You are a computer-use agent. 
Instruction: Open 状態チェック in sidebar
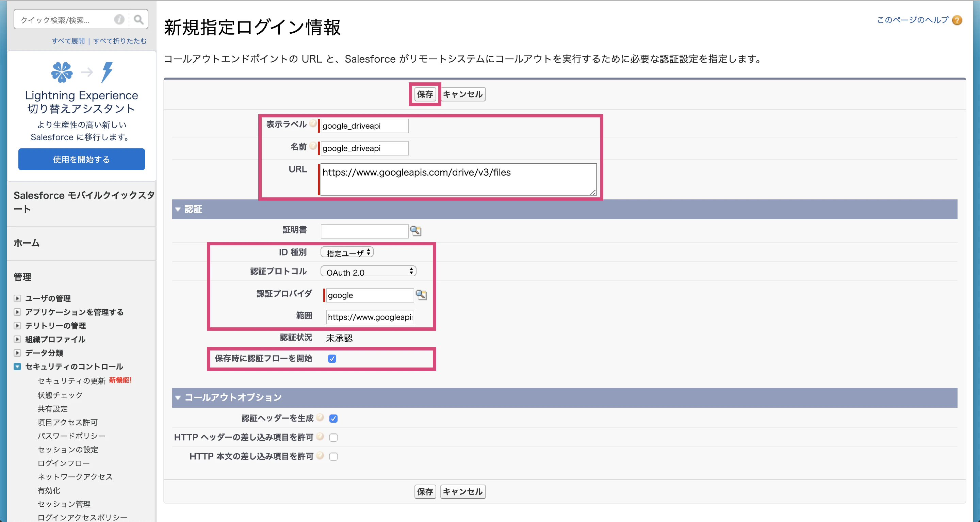[60, 395]
